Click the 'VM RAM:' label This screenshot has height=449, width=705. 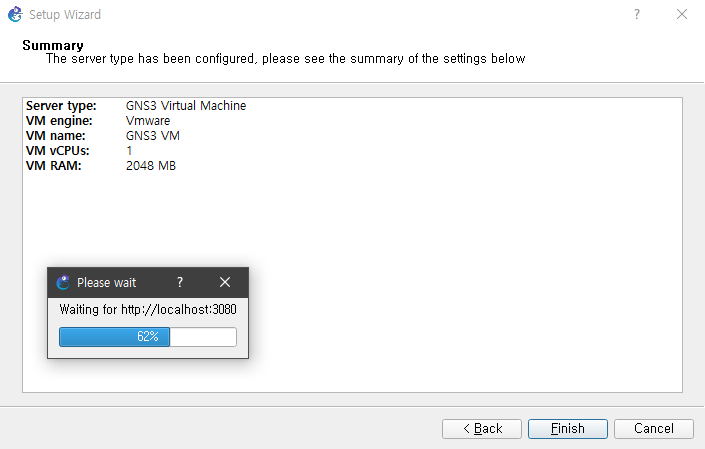click(x=54, y=166)
